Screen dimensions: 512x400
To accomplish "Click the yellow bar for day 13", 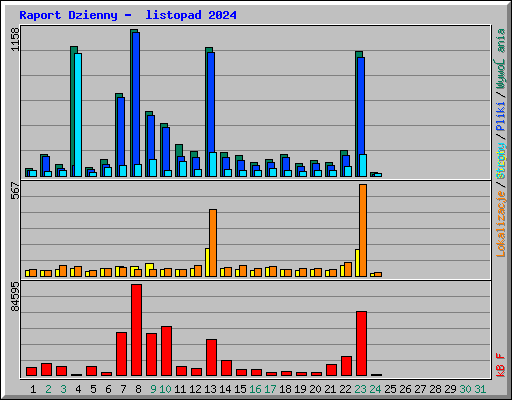I will 207,262.
